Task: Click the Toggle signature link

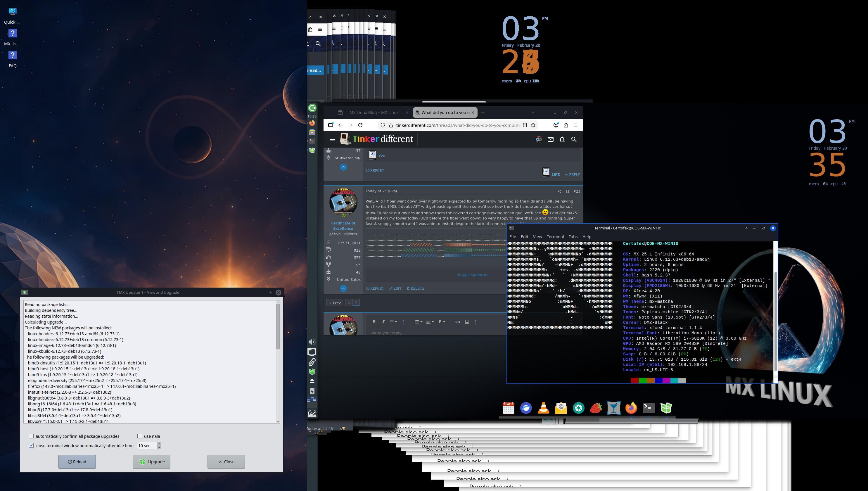Action: [473, 275]
